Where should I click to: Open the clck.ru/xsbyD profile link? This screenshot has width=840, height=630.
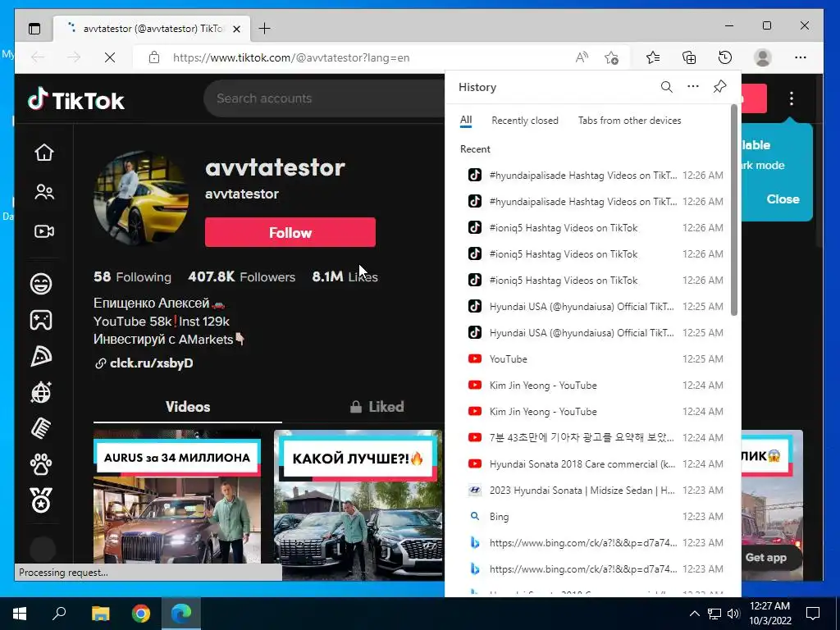[x=151, y=363]
